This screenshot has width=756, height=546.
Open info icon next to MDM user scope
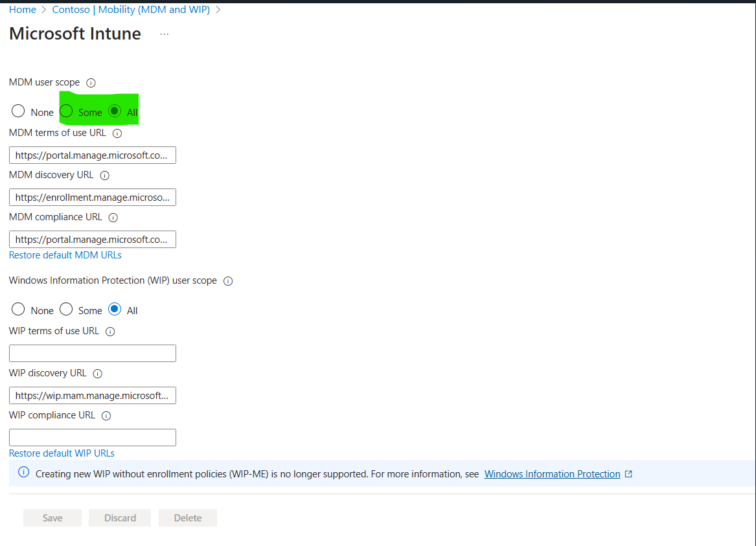[x=91, y=83]
